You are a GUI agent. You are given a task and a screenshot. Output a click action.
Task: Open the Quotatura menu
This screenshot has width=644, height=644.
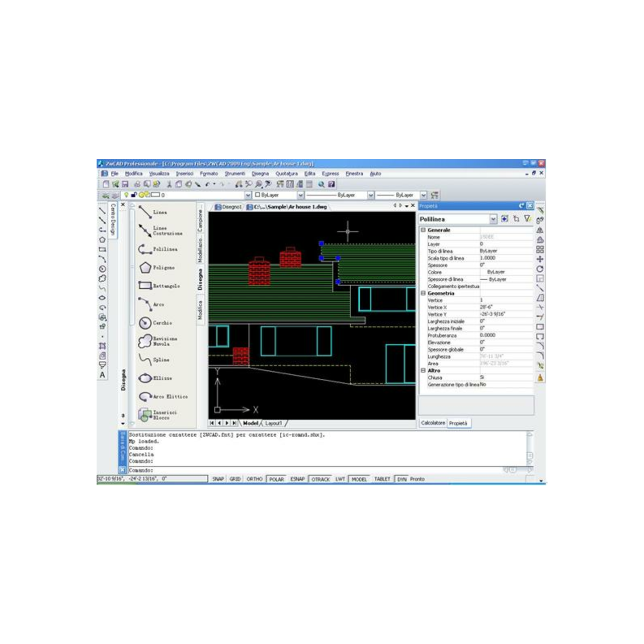pos(287,174)
